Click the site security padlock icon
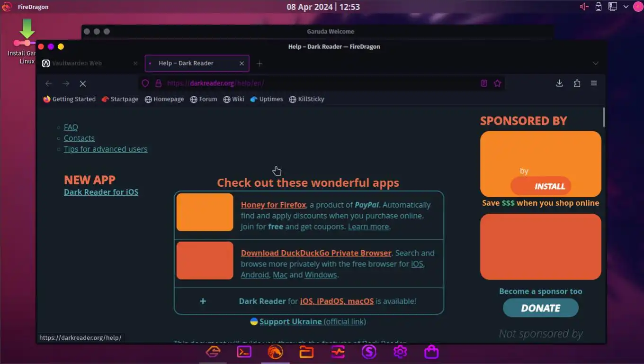 [x=159, y=83]
